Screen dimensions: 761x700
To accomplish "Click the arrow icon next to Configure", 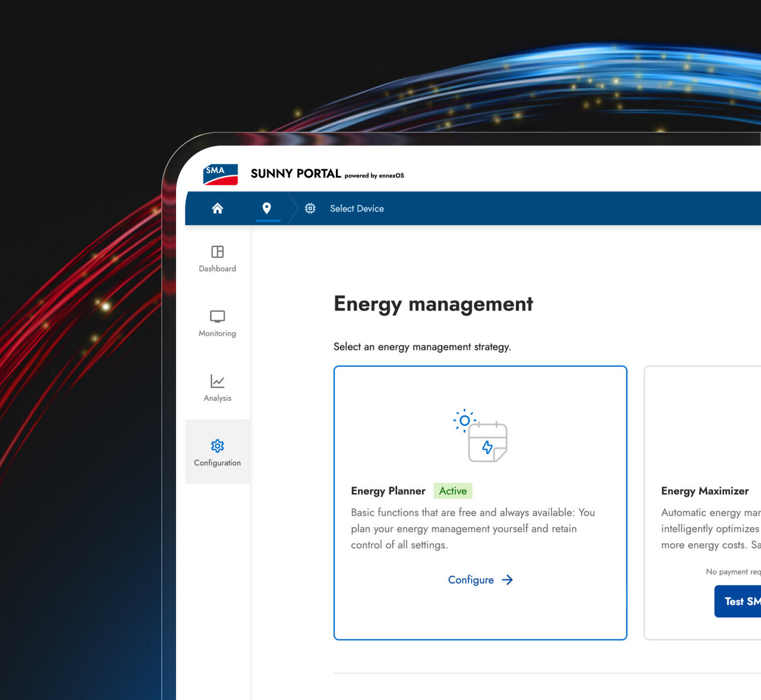I will [507, 580].
